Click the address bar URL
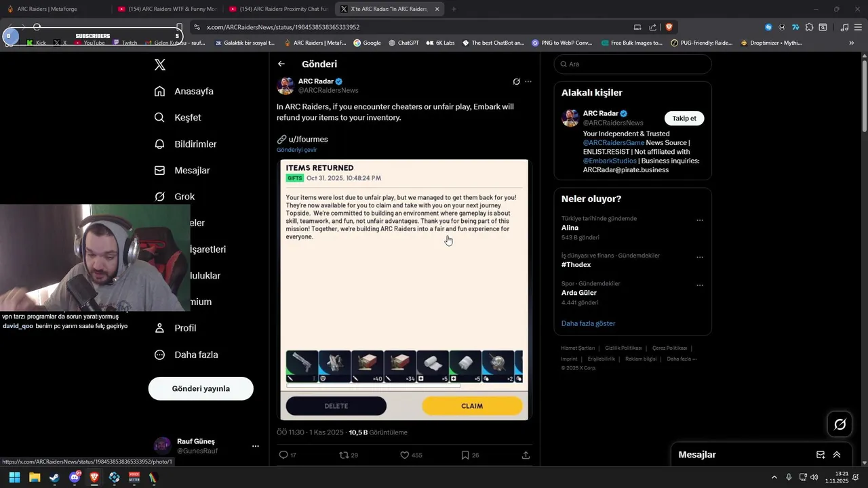The image size is (868, 488). (283, 27)
